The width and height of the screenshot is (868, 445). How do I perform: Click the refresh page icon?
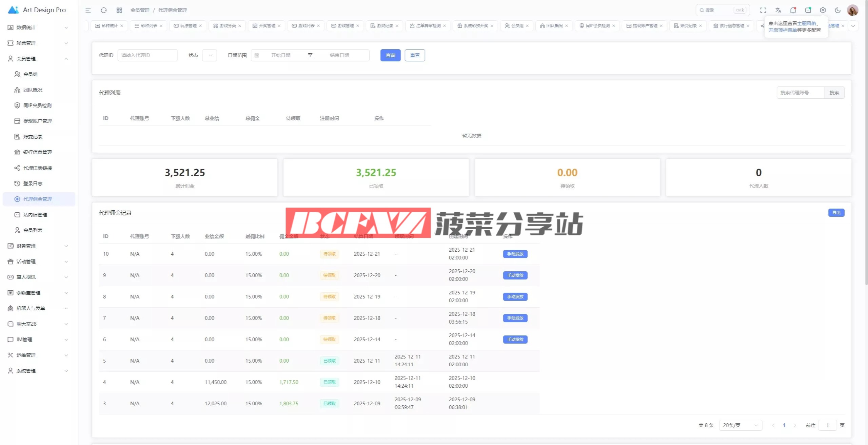pyautogui.click(x=104, y=10)
